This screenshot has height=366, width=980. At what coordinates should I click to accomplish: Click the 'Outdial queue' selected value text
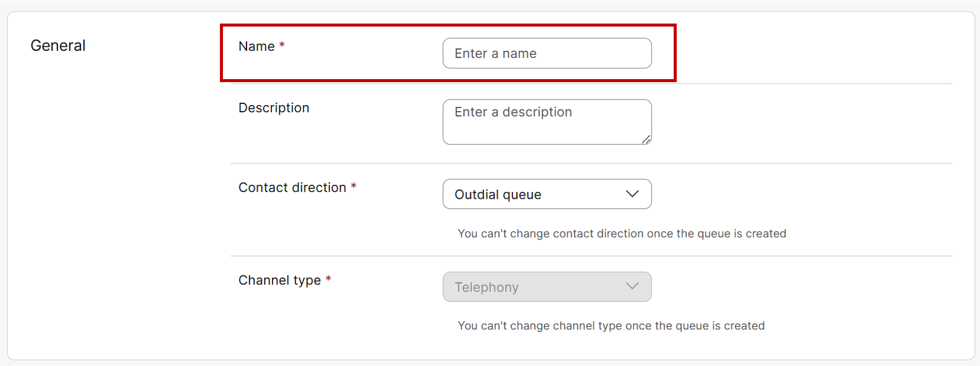498,194
